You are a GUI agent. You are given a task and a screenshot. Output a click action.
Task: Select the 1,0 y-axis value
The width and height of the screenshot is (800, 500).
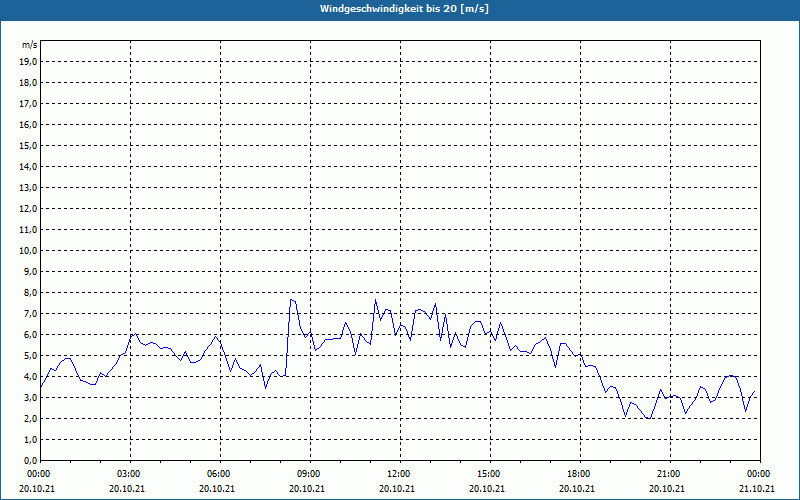coord(30,439)
